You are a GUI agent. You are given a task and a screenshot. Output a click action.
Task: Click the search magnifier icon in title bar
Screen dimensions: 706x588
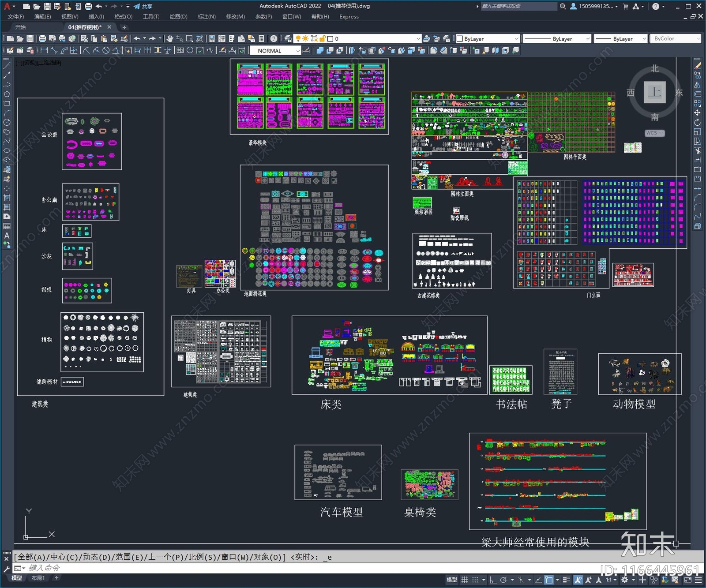pos(563,6)
